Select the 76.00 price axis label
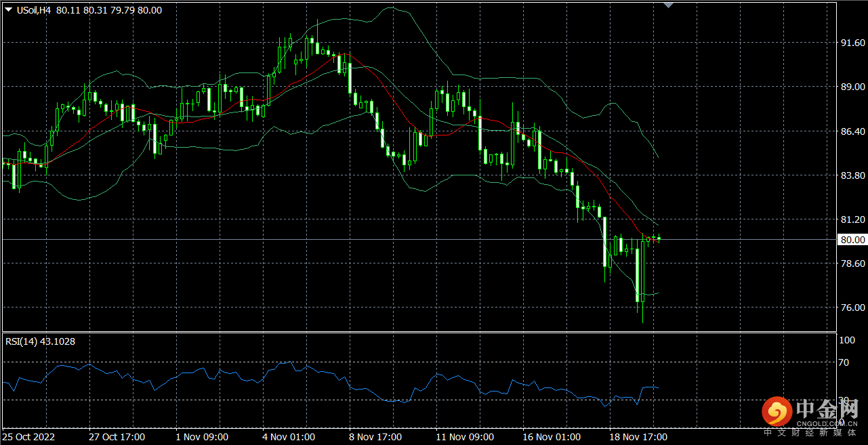Viewport: 868px width, 445px height. [852, 308]
